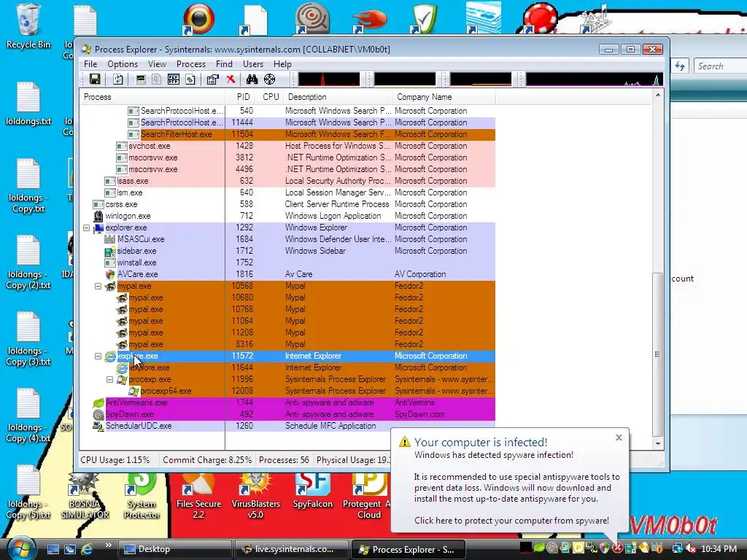Screen dimensions: 747x560
Task: Click the physical memory mini graph
Action: click(481, 79)
